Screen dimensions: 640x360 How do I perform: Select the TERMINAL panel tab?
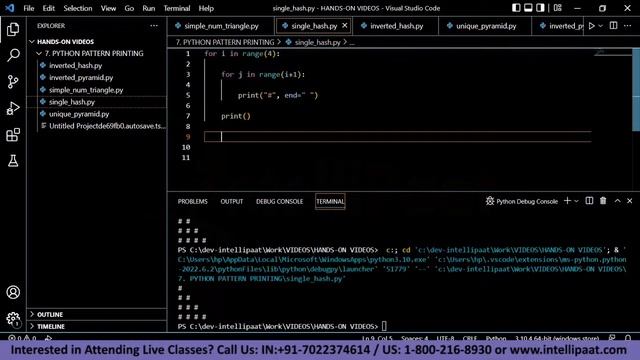coord(330,202)
